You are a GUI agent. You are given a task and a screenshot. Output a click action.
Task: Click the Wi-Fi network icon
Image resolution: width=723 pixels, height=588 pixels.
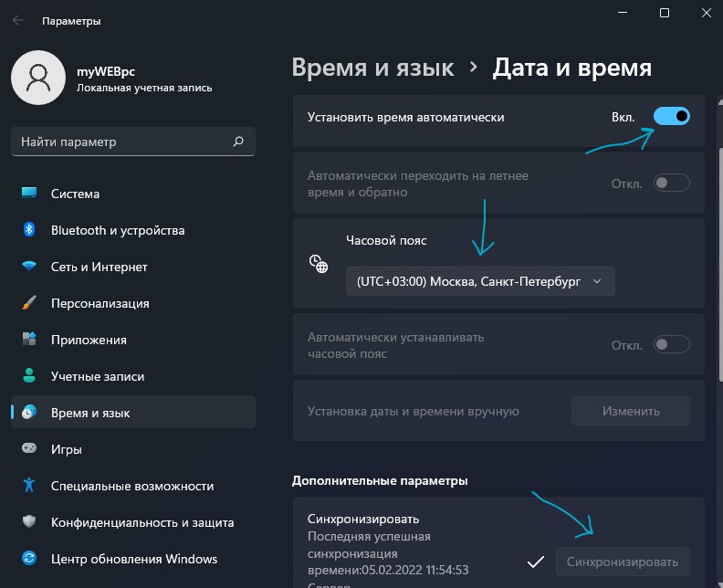[x=29, y=266]
